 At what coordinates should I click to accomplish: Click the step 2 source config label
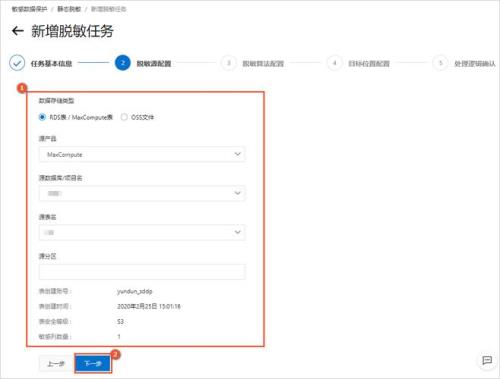click(154, 63)
